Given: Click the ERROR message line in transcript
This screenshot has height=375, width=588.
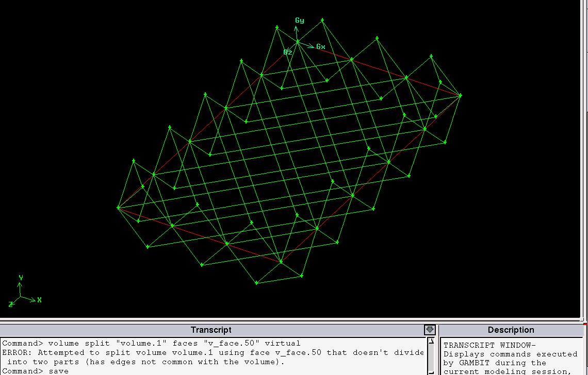Looking at the screenshot, I should coord(213,353).
